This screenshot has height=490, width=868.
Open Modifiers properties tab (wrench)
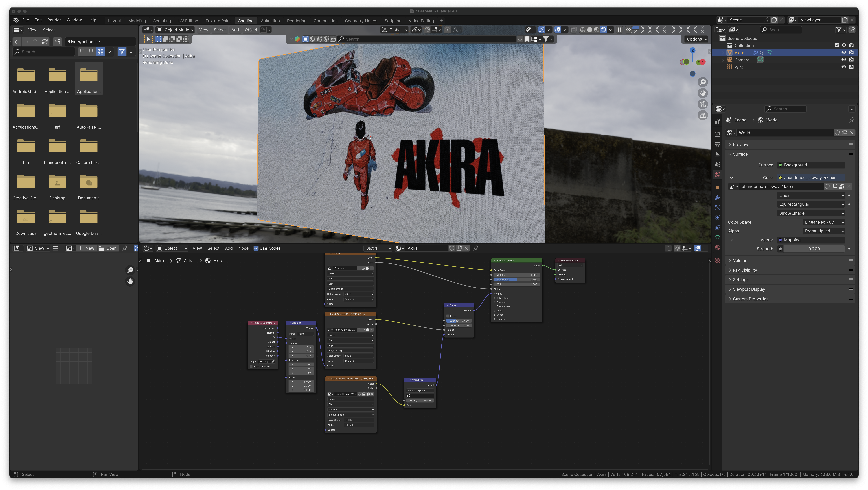(x=717, y=198)
